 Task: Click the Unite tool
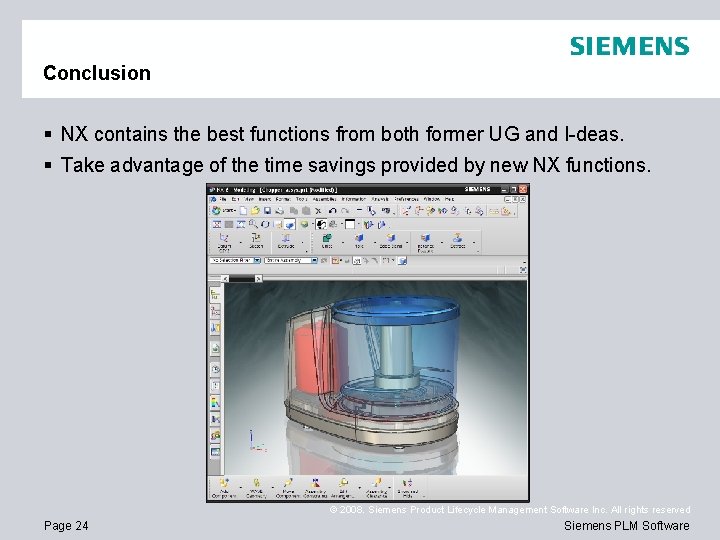point(327,241)
